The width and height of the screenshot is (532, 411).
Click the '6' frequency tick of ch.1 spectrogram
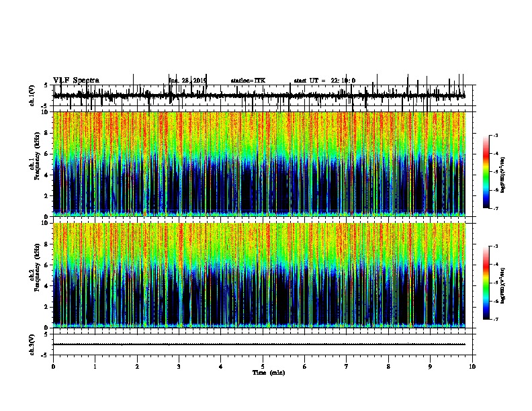pos(47,154)
